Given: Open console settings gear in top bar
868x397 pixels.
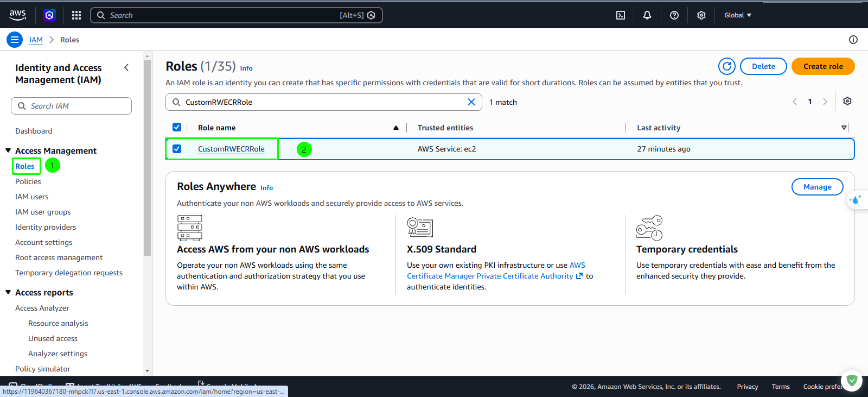Looking at the screenshot, I should (701, 15).
